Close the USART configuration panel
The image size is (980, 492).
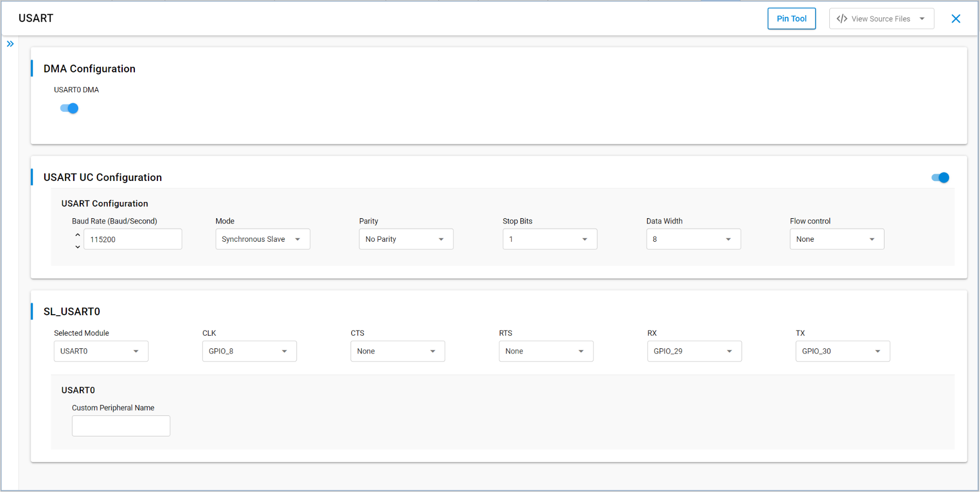tap(956, 19)
